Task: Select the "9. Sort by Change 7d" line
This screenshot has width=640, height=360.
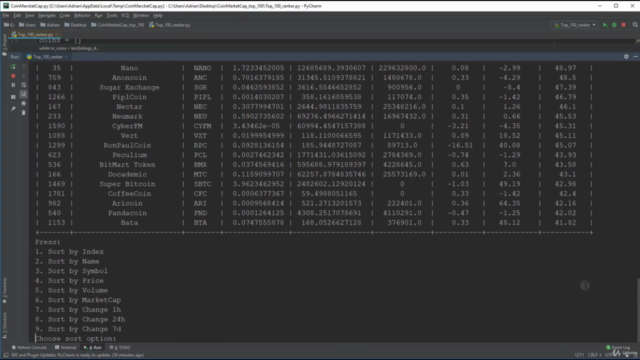Action: 78,329
